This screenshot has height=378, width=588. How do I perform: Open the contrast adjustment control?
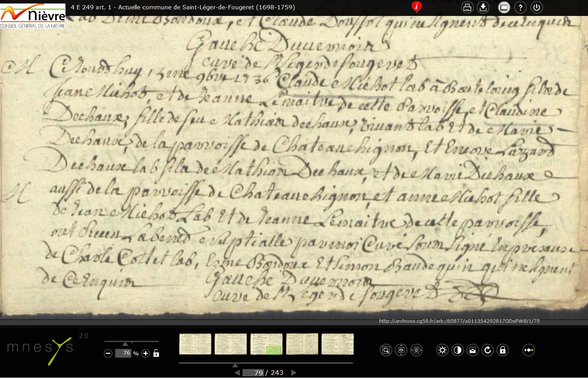[x=457, y=350]
